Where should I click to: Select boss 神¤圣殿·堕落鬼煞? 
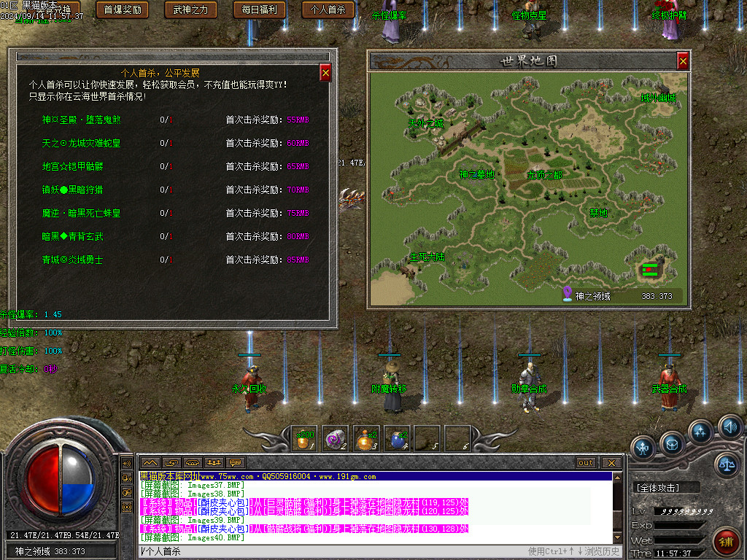[x=82, y=120]
